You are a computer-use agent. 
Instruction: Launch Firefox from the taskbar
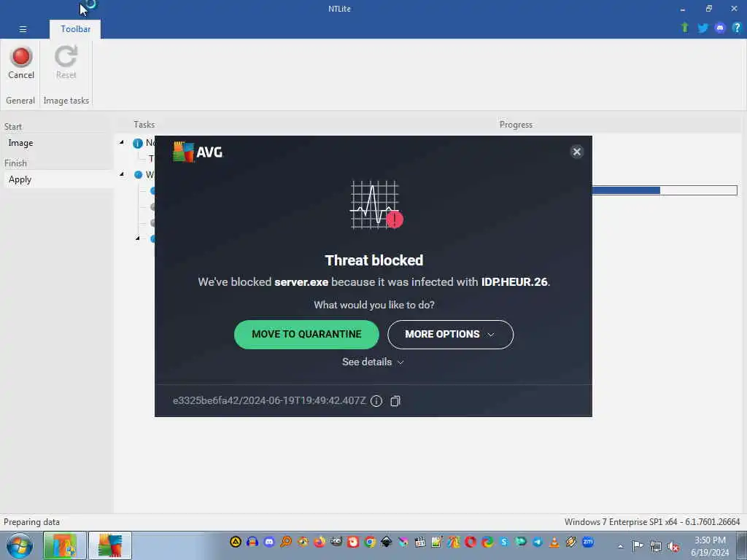tap(320, 542)
